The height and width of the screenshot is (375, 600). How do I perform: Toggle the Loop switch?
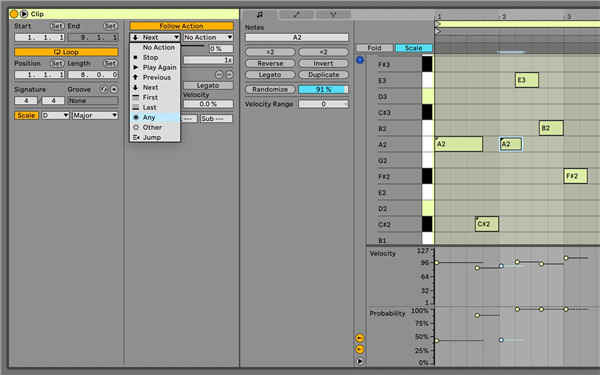[66, 52]
